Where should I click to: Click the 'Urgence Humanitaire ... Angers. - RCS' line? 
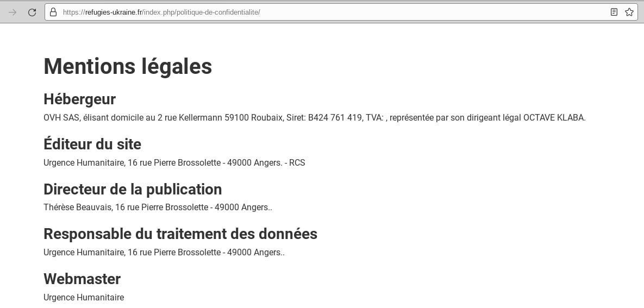[x=174, y=162]
